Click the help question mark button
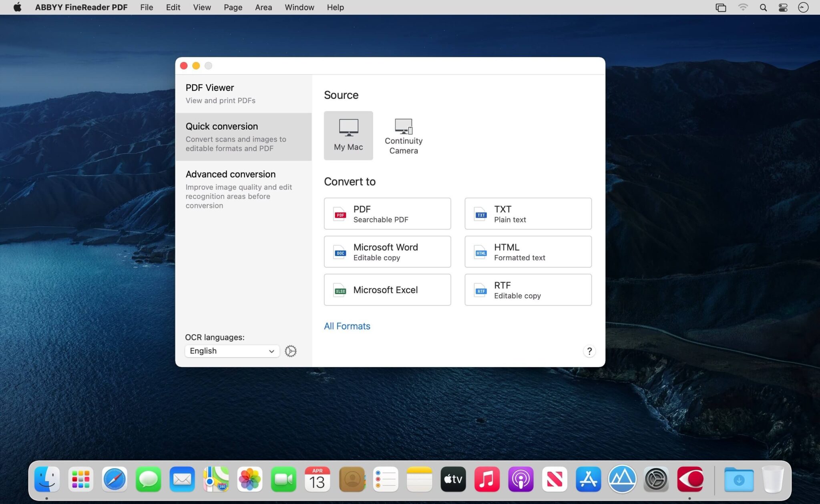The height and width of the screenshot is (504, 820). point(589,351)
